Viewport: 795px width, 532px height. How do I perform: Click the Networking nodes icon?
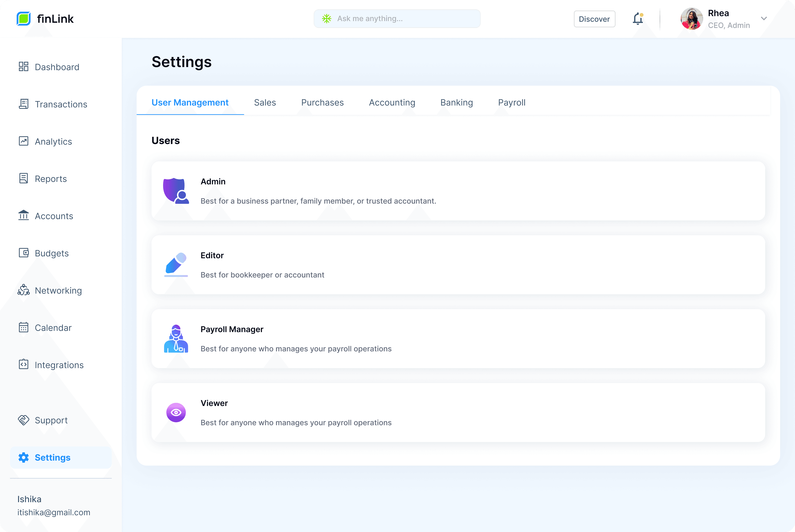(x=23, y=290)
